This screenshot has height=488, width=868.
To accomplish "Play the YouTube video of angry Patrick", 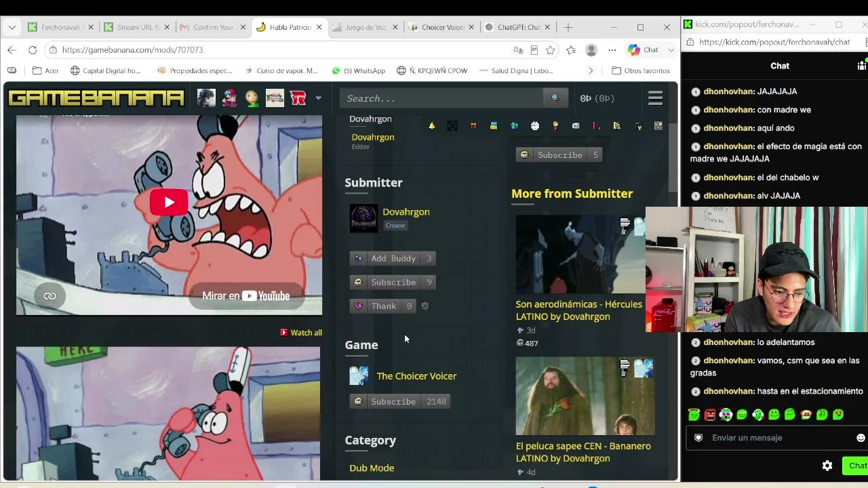I will coord(169,202).
